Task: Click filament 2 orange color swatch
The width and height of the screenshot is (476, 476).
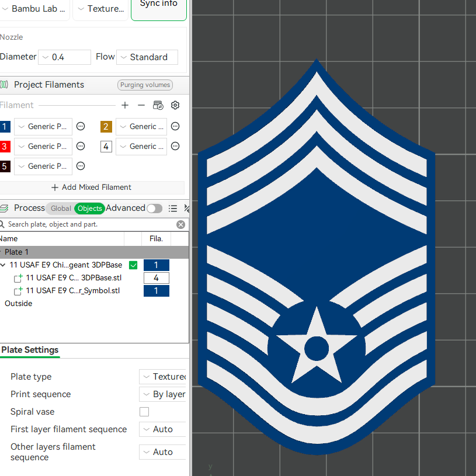Action: click(106, 127)
